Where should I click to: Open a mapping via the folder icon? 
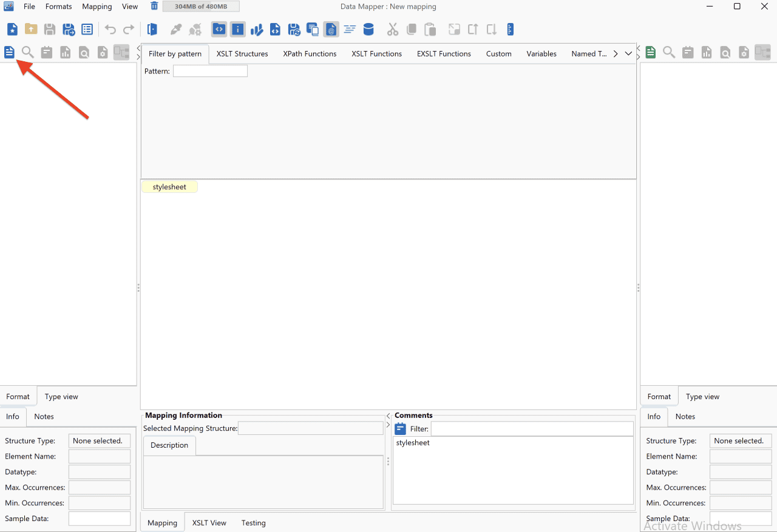coord(31,29)
